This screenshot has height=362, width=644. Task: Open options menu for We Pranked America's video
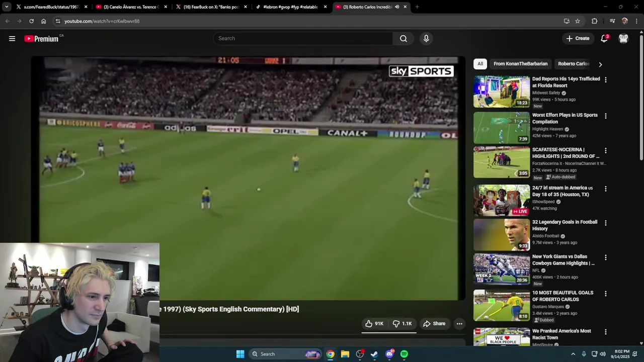pyautogui.click(x=605, y=332)
